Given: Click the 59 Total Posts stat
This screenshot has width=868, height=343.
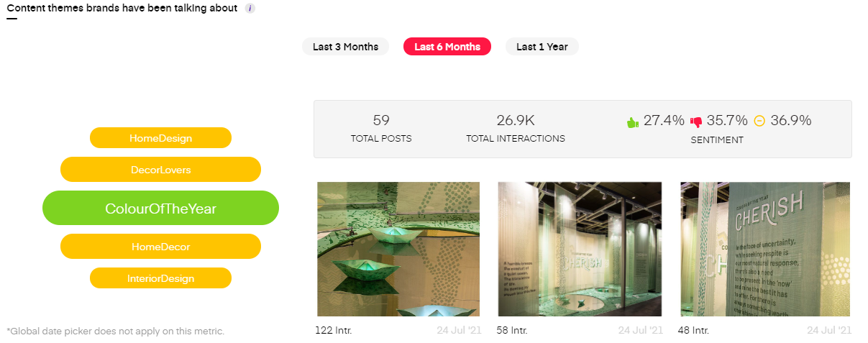Looking at the screenshot, I should coord(381,128).
